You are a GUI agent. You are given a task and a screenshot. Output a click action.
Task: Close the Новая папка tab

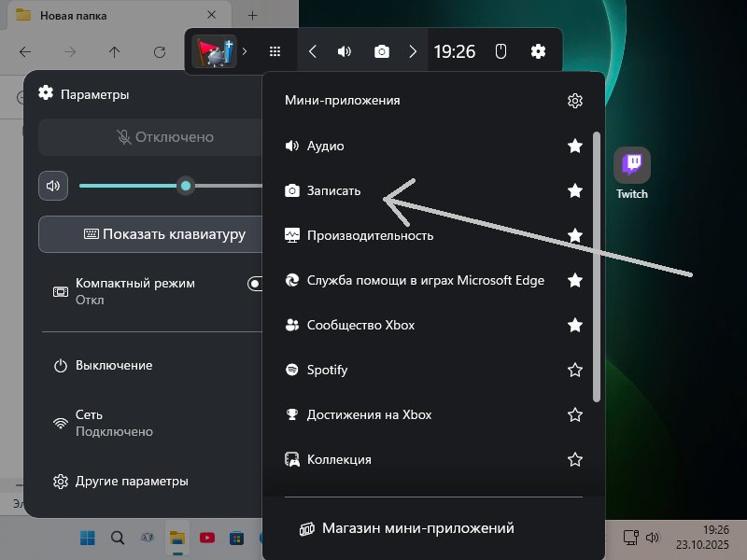212,15
